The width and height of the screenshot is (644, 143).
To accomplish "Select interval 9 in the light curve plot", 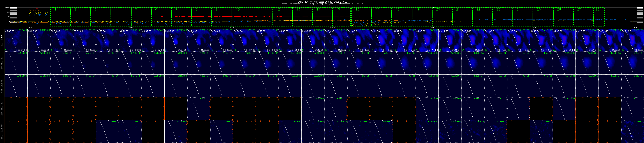I will pos(222,17).
